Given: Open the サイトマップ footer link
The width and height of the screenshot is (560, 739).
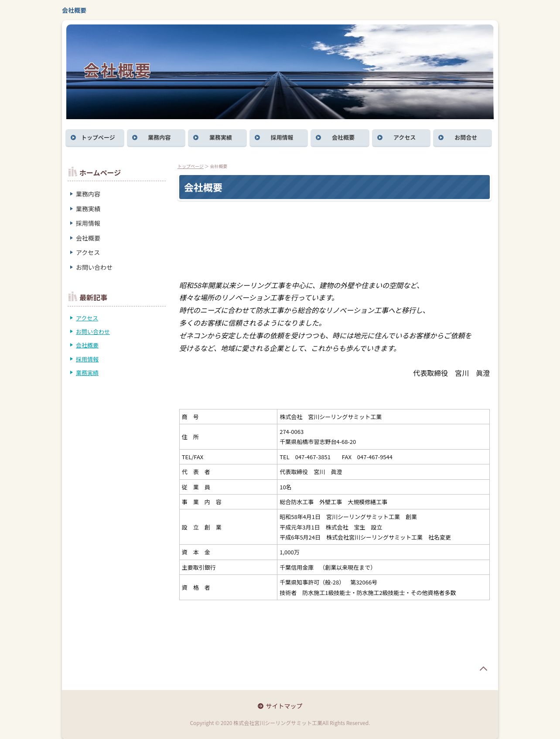Looking at the screenshot, I should [x=284, y=706].
